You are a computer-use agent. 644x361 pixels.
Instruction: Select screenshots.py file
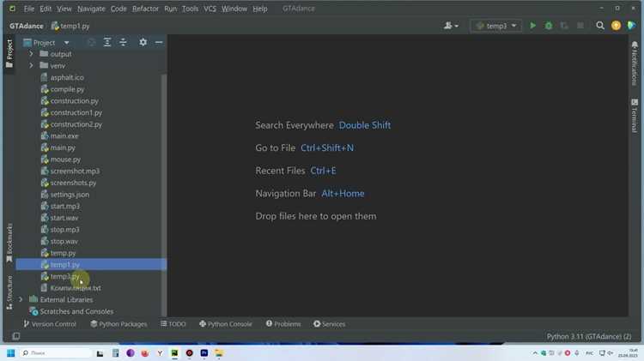pos(73,183)
